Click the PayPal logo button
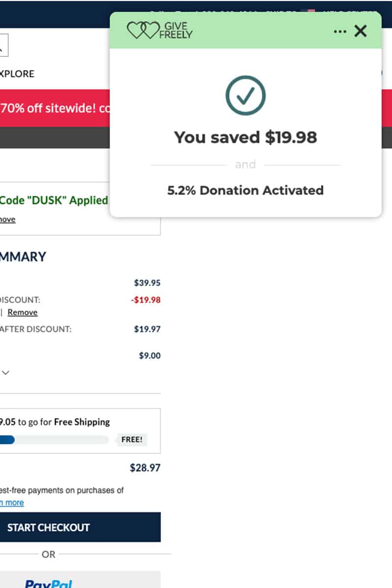 [x=49, y=583]
